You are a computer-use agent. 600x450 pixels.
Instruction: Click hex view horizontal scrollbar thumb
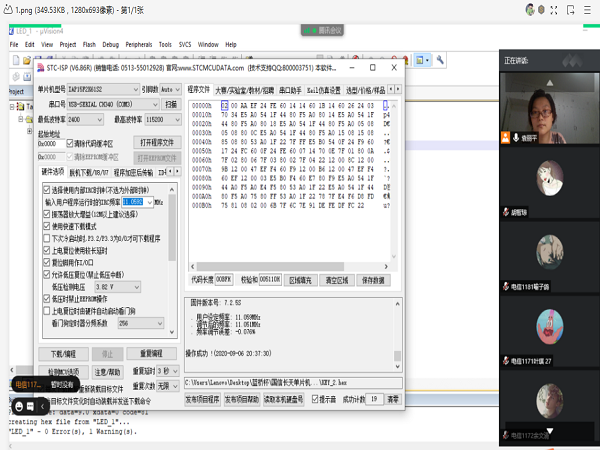[270, 266]
